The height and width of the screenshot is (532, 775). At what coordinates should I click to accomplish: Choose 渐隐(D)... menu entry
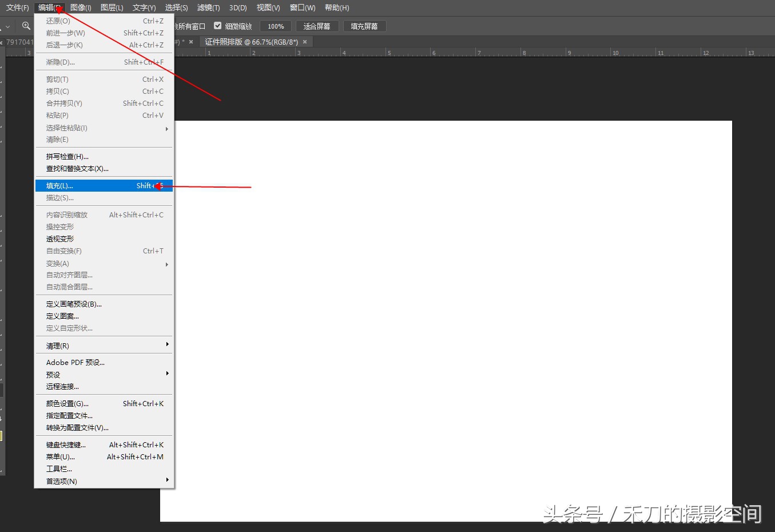[104, 62]
